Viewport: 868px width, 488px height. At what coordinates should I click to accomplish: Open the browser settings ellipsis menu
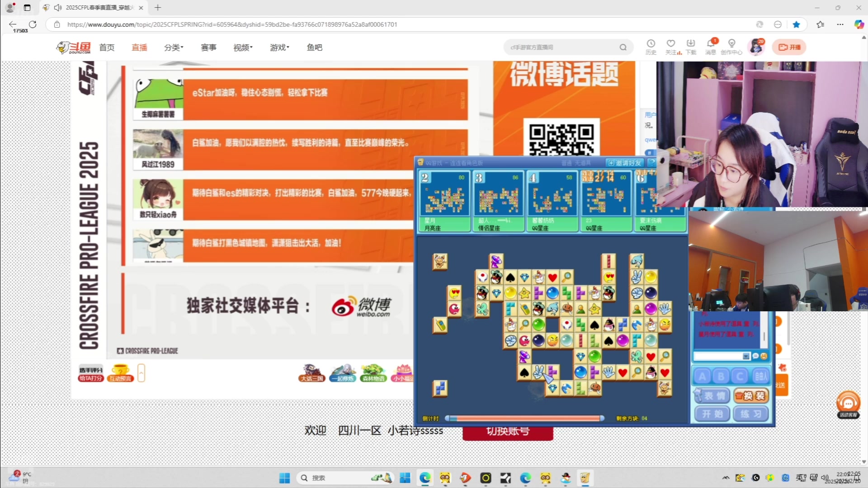(840, 24)
